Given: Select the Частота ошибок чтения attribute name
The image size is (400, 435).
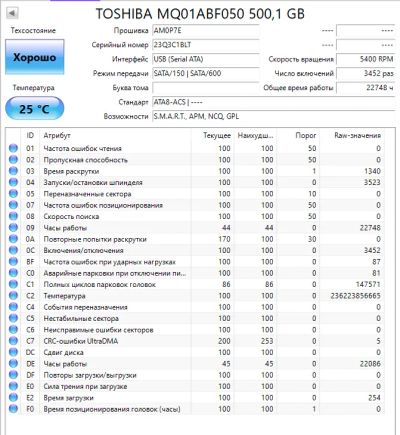Looking at the screenshot, I should 82,148.
